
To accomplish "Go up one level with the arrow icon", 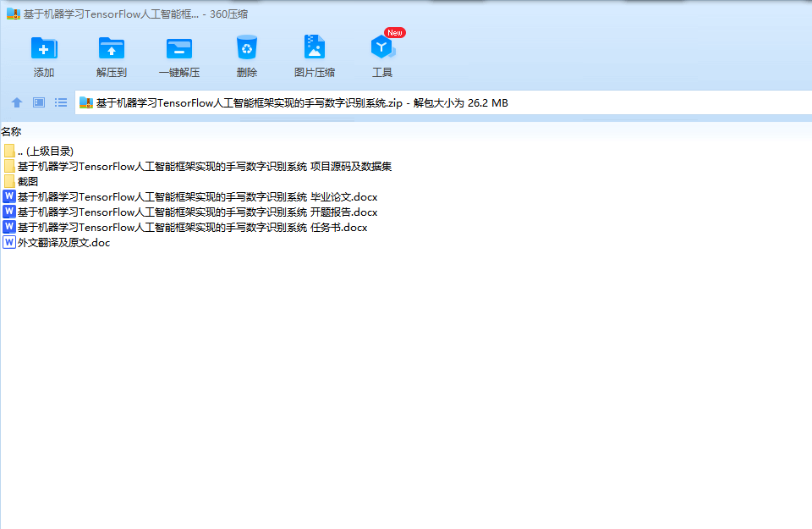I will (17, 102).
